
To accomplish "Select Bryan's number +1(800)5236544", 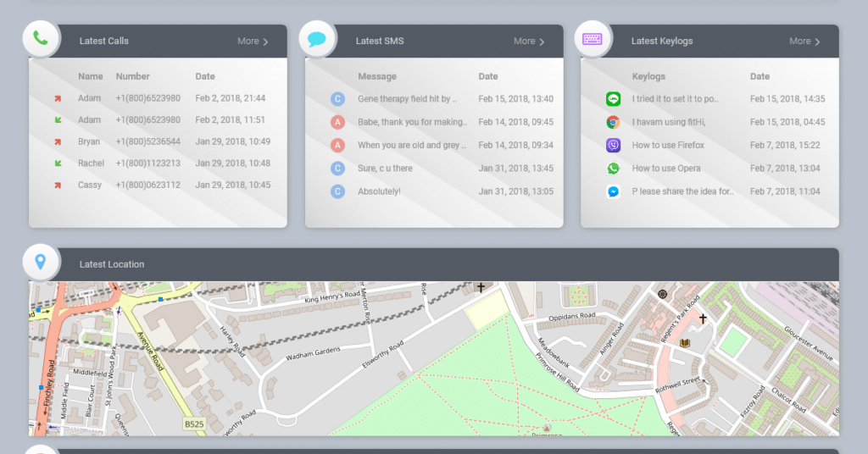I will 147,141.
